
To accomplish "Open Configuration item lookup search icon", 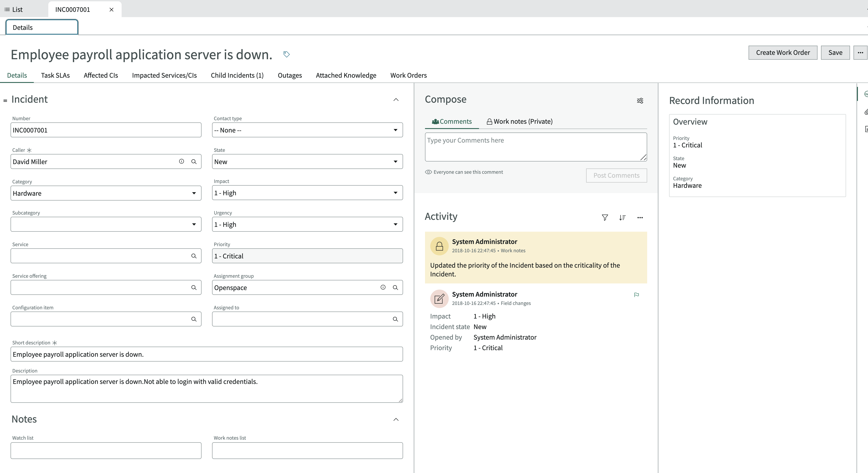I will tap(194, 319).
